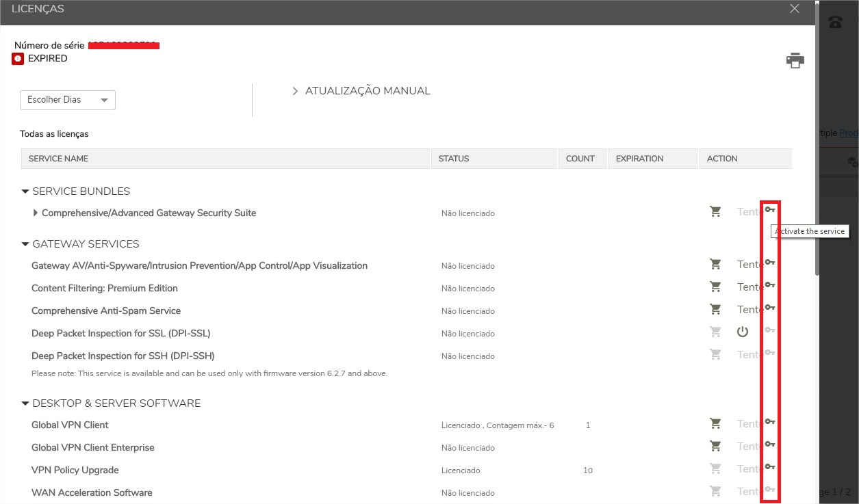Click count value 10 for VPN Policy Upgrade
This screenshot has height=504, width=859.
(x=588, y=470)
